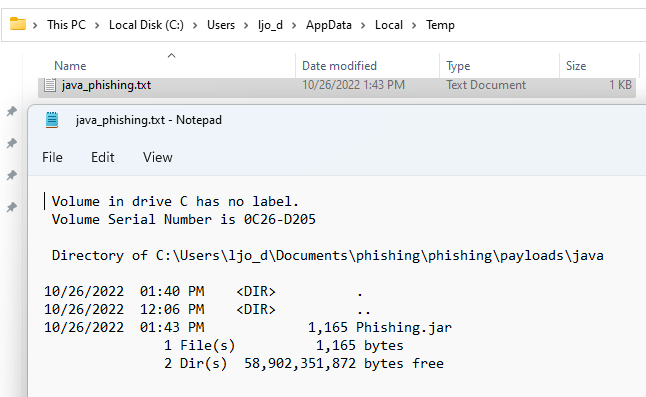Open the File menu in Notepad
646x397 pixels.
click(52, 157)
